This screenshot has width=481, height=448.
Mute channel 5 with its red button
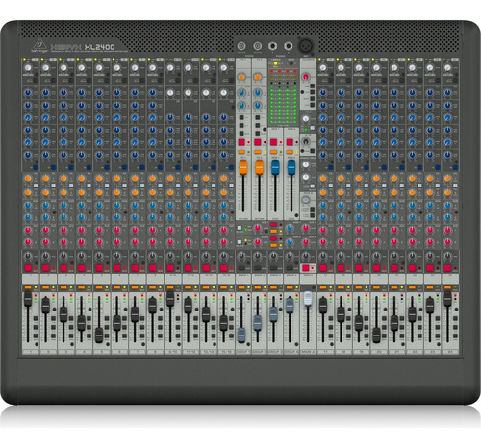(99, 268)
